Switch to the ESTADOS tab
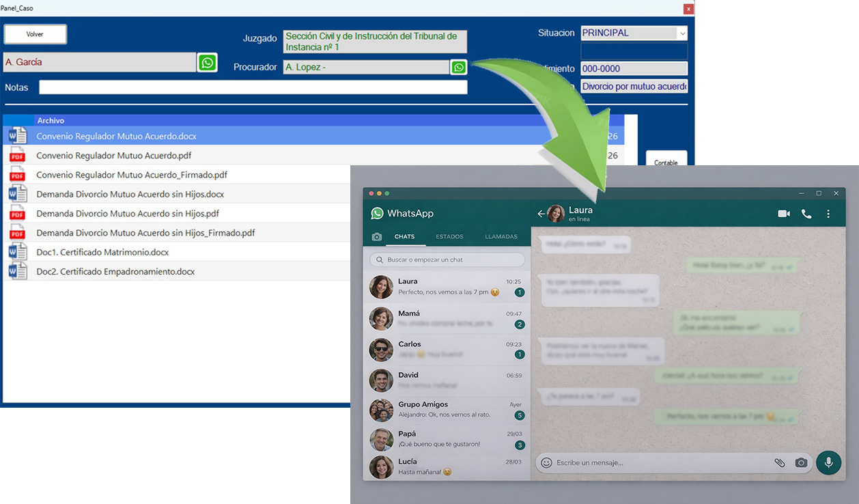Image resolution: width=859 pixels, height=504 pixels. point(449,237)
